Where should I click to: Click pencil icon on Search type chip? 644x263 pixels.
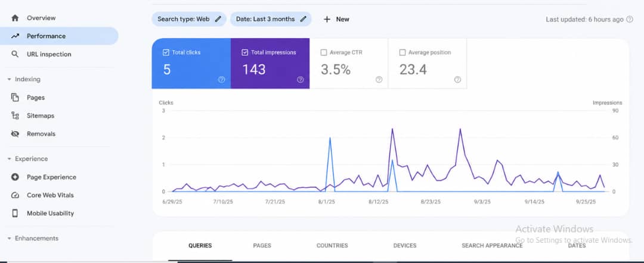click(218, 19)
